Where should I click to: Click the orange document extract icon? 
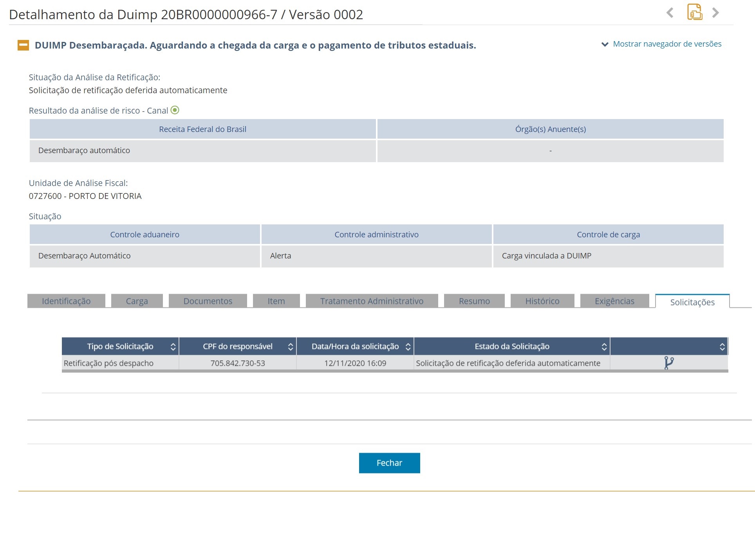point(694,12)
